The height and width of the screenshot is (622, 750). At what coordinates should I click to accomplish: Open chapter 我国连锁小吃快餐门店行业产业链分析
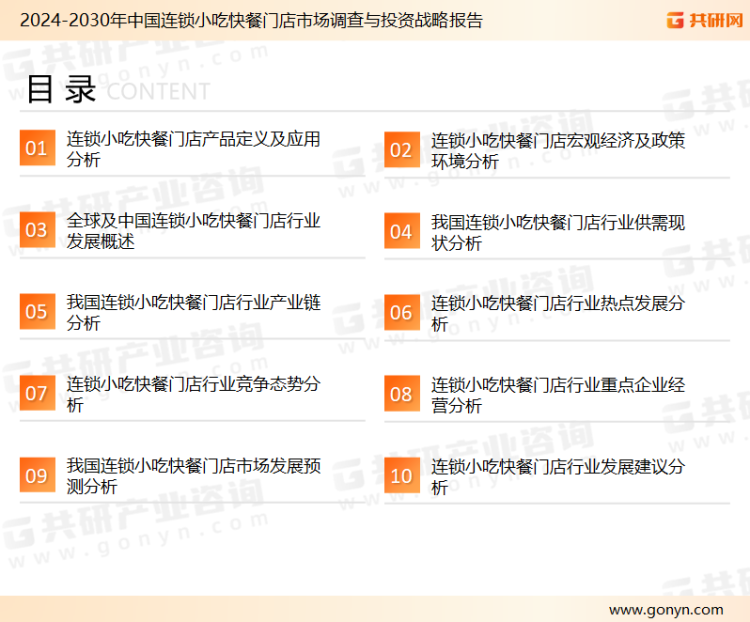193,312
